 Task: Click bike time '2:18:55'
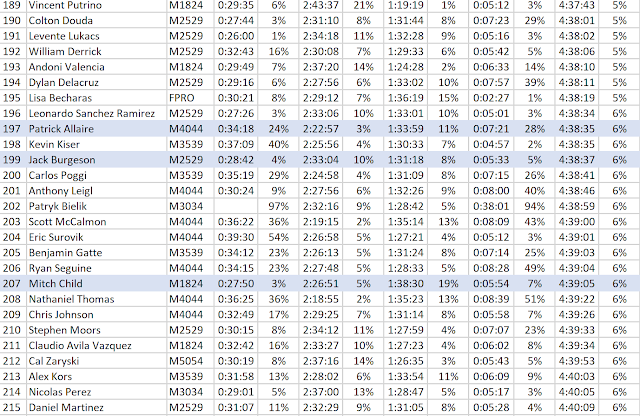(321, 299)
